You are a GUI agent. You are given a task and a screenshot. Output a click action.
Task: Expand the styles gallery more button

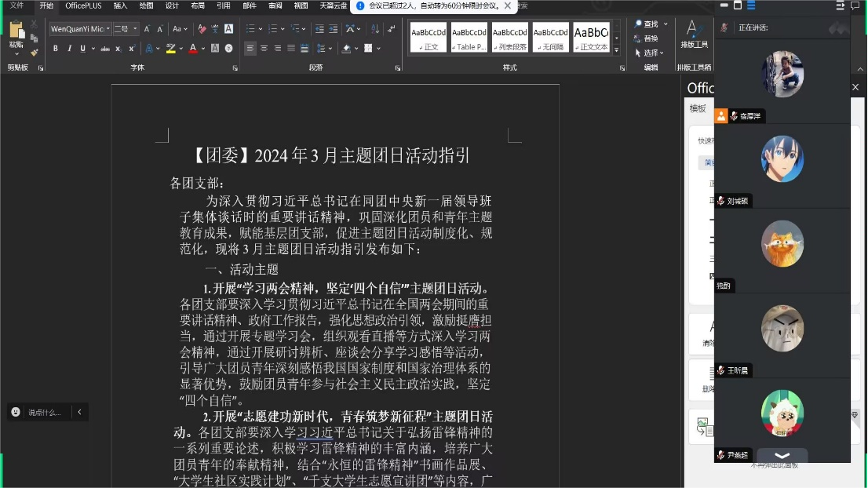tap(617, 50)
